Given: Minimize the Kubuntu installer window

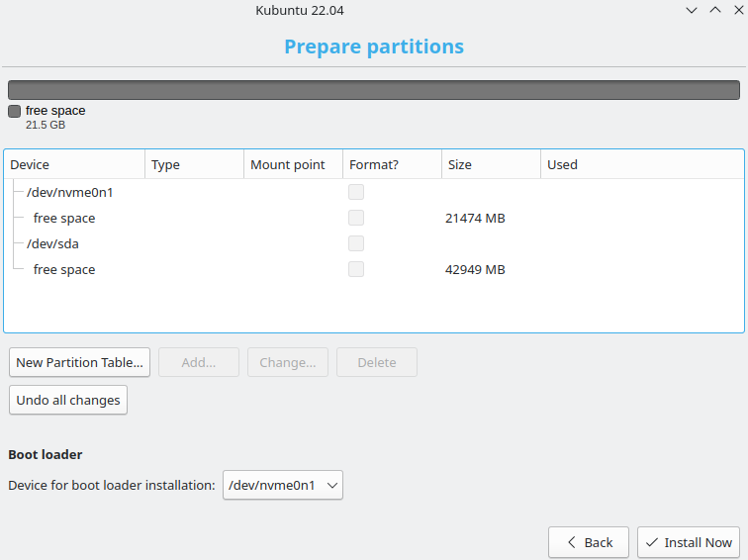Looking at the screenshot, I should pyautogui.click(x=692, y=10).
